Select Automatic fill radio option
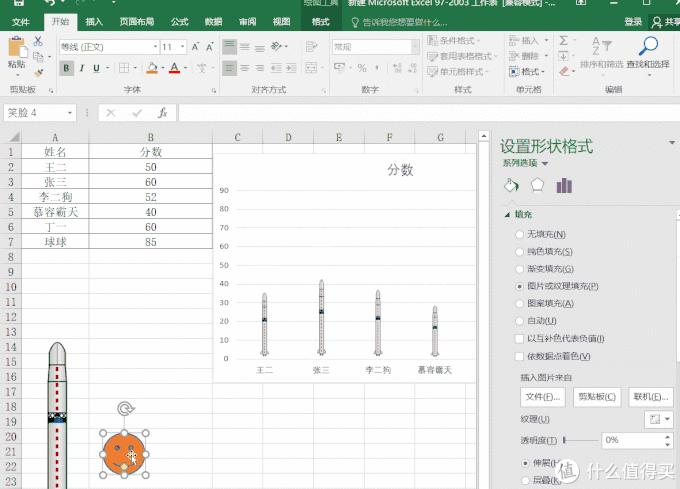 click(x=519, y=321)
